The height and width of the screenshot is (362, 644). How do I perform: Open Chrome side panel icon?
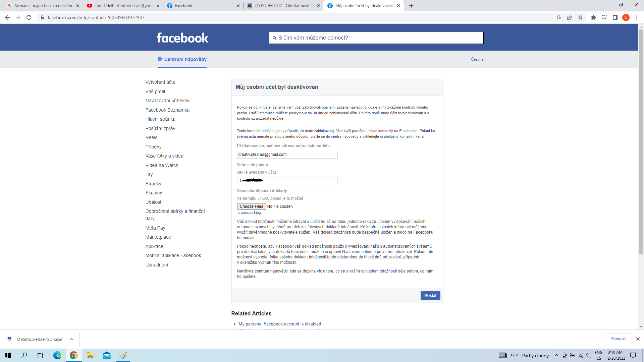point(615,17)
